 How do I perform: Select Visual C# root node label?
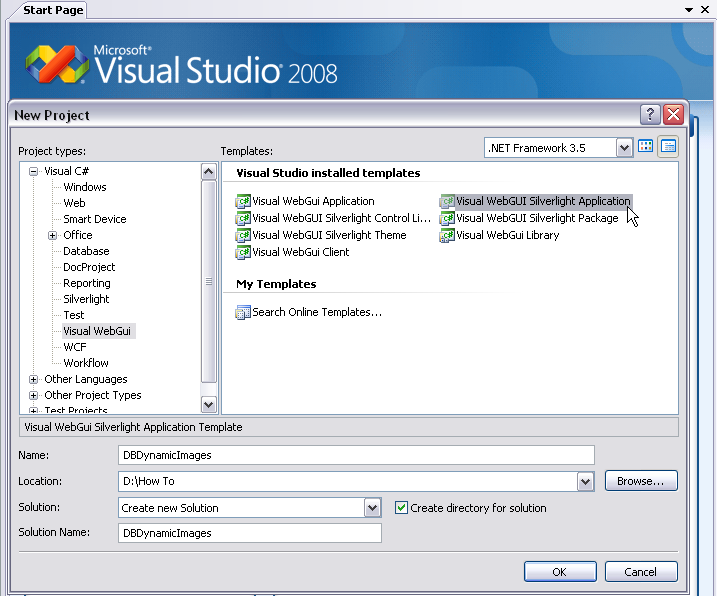click(66, 171)
